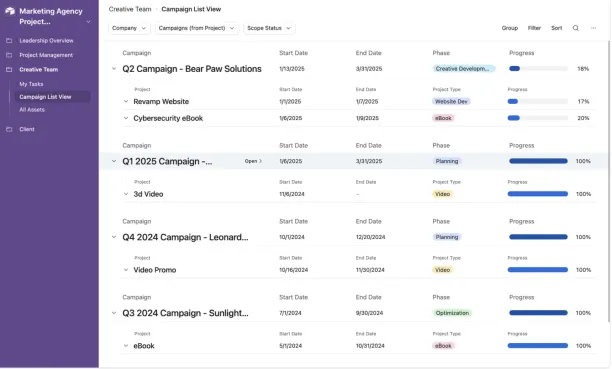The width and height of the screenshot is (612, 369).
Task: Collapse the Q3 2024 Campaign - Sunlight group
Action: click(114, 313)
